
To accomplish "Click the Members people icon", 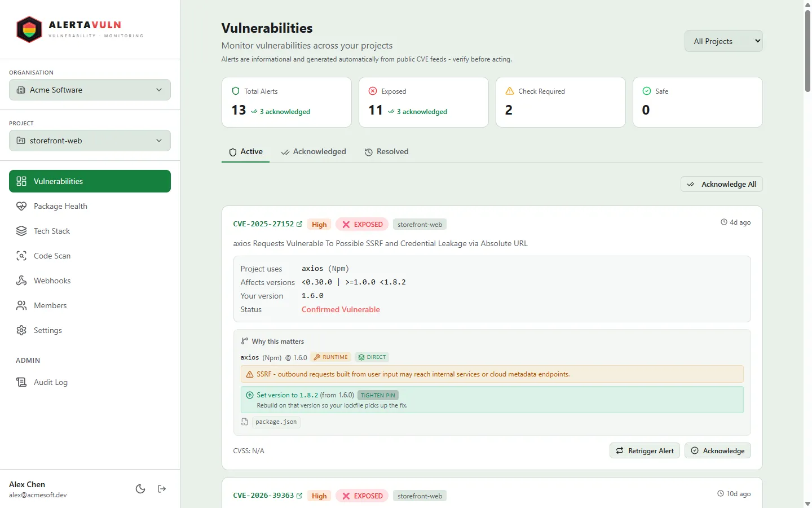I will [21, 305].
